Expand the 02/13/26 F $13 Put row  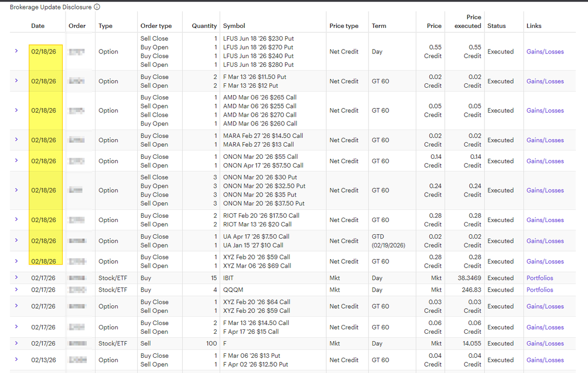coord(16,359)
